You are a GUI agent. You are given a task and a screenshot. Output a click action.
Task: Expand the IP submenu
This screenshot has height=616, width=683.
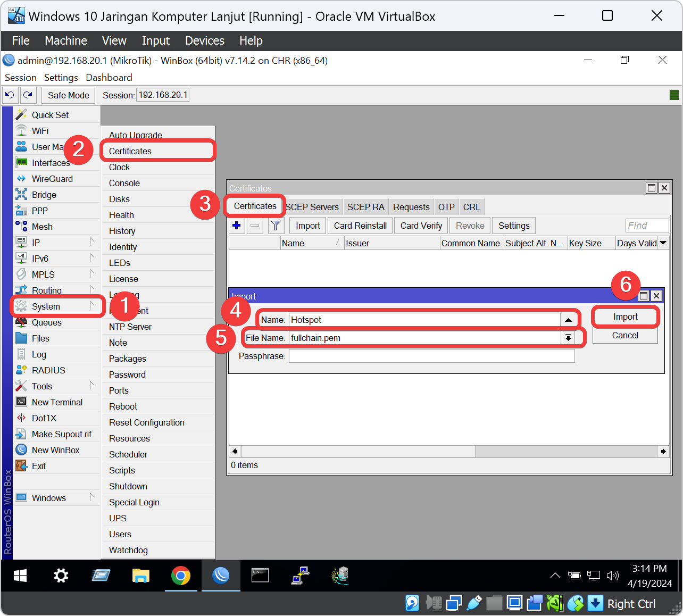click(x=92, y=242)
